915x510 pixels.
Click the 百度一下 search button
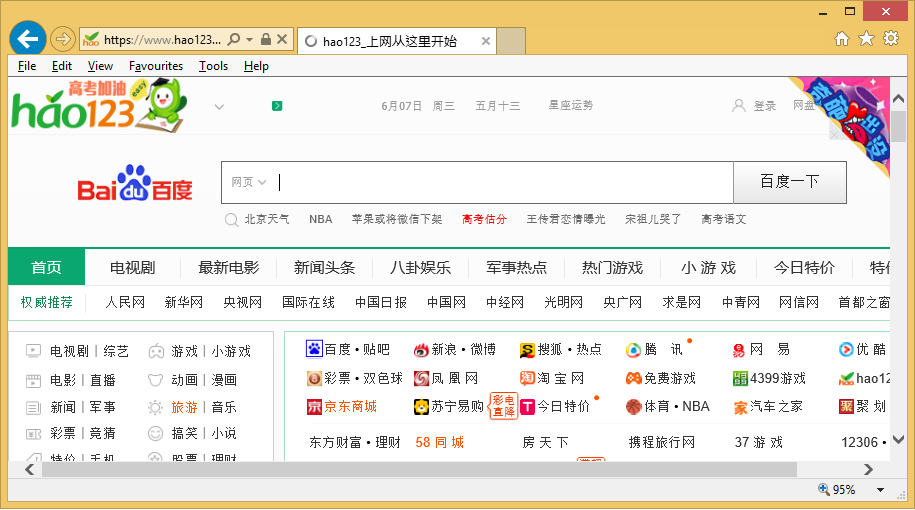point(790,182)
